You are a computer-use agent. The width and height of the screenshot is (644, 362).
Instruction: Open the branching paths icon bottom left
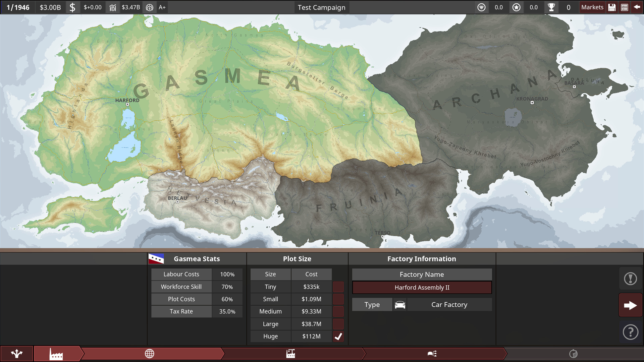pos(16,354)
